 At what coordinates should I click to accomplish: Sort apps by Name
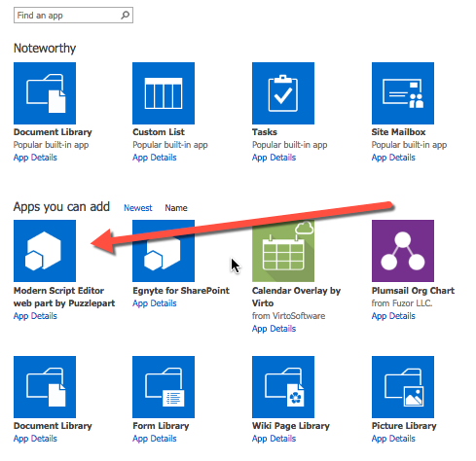[x=176, y=208]
